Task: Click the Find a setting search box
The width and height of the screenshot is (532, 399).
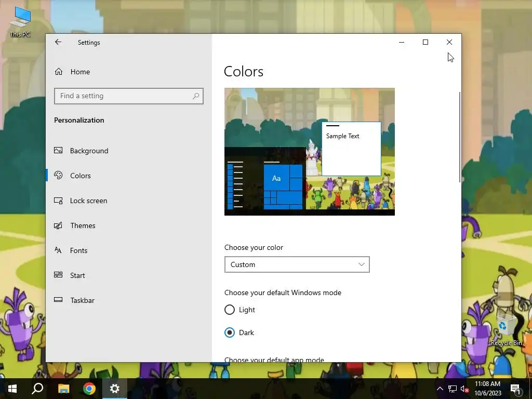Action: coord(129,96)
